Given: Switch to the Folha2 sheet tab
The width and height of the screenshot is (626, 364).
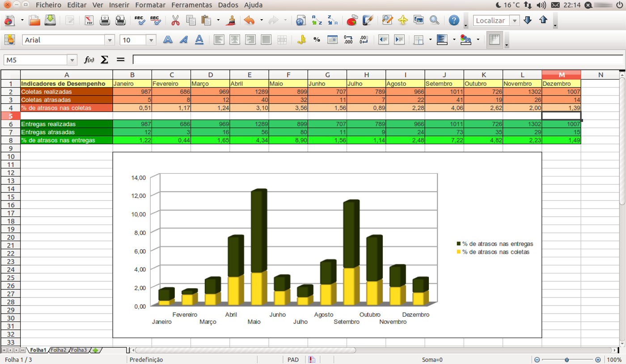Looking at the screenshot, I should coord(59,350).
